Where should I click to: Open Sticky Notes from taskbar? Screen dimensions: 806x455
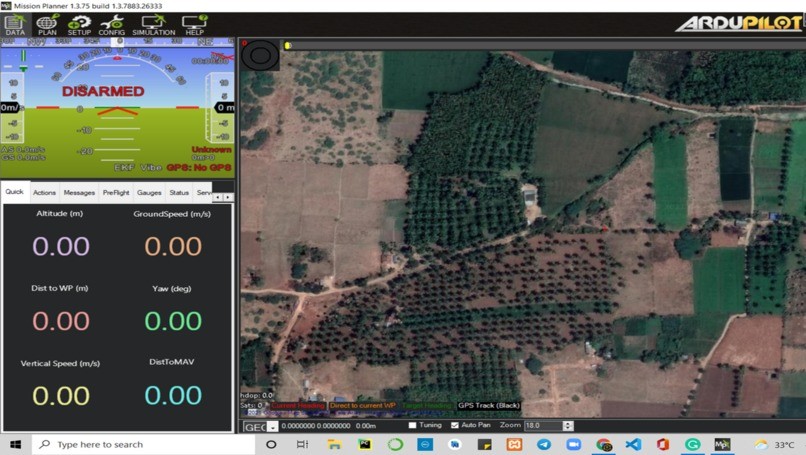coord(484,444)
